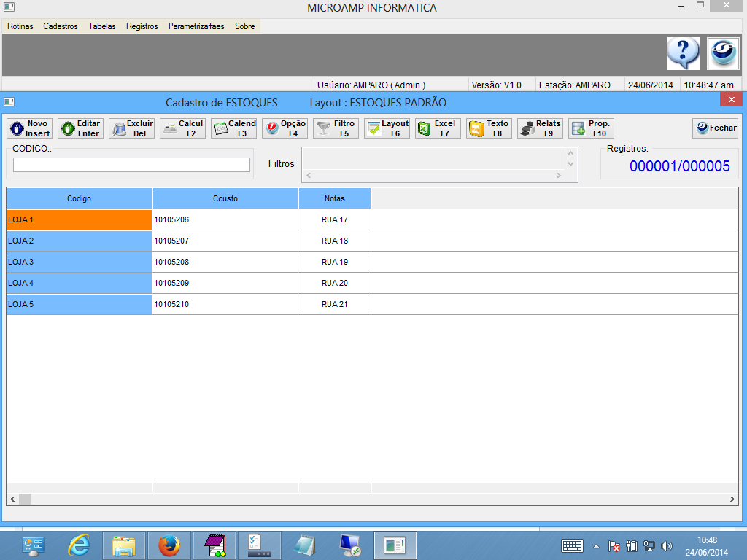Close the window with Fechar button
This screenshot has width=747, height=560.
715,128
